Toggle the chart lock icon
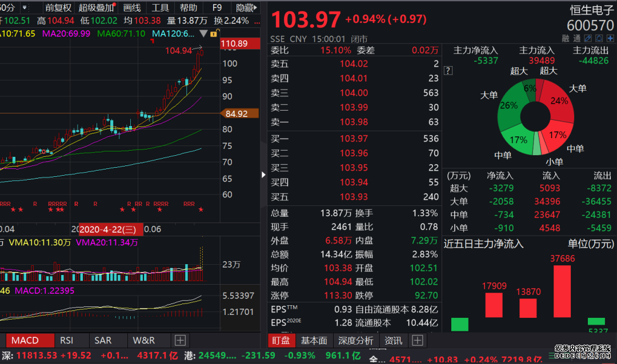 click(213, 34)
